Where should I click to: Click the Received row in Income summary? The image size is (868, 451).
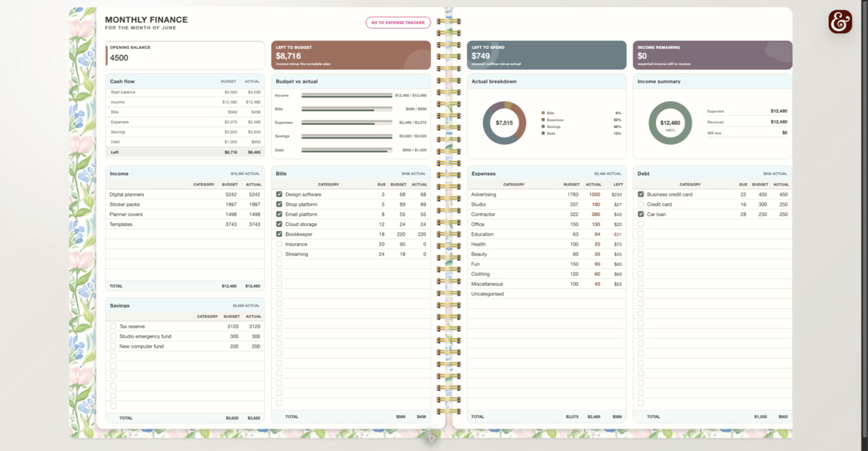(x=747, y=122)
